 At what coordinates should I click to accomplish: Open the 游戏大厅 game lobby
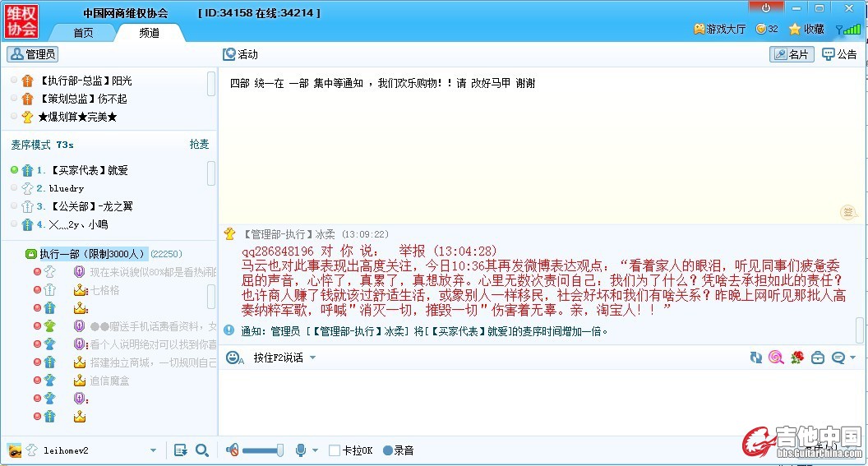[x=720, y=29]
